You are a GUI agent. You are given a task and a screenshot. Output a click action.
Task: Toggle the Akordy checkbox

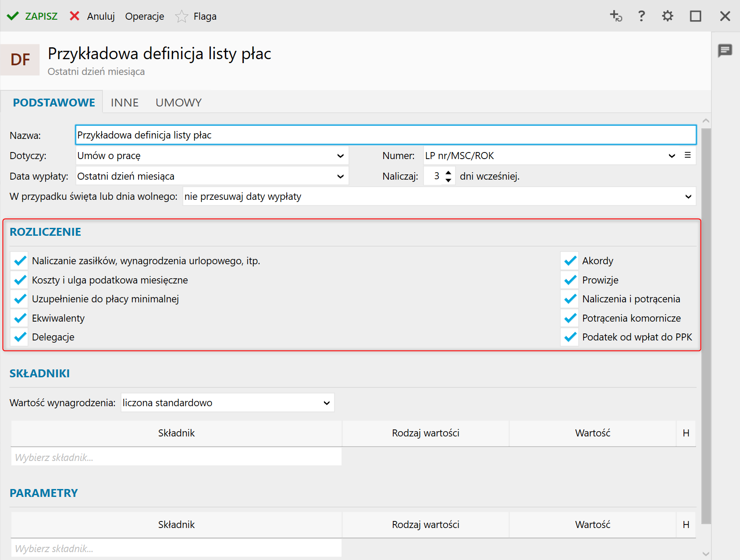tap(570, 261)
